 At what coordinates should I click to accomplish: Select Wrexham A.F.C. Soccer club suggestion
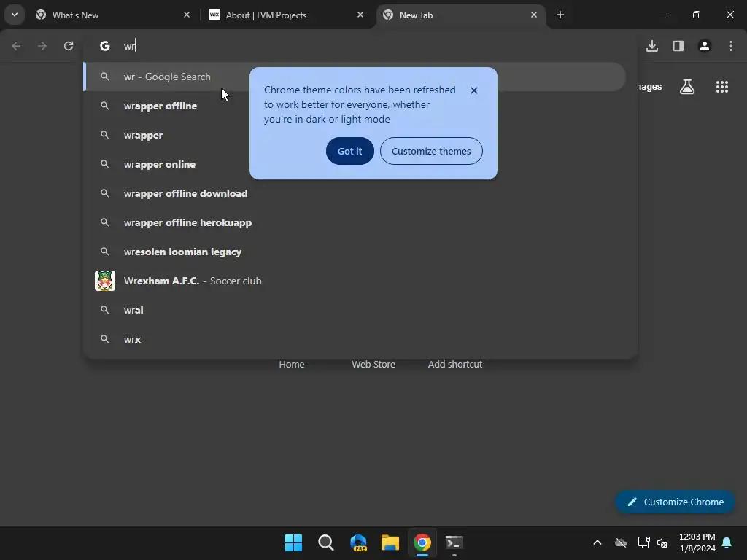pyautogui.click(x=355, y=281)
